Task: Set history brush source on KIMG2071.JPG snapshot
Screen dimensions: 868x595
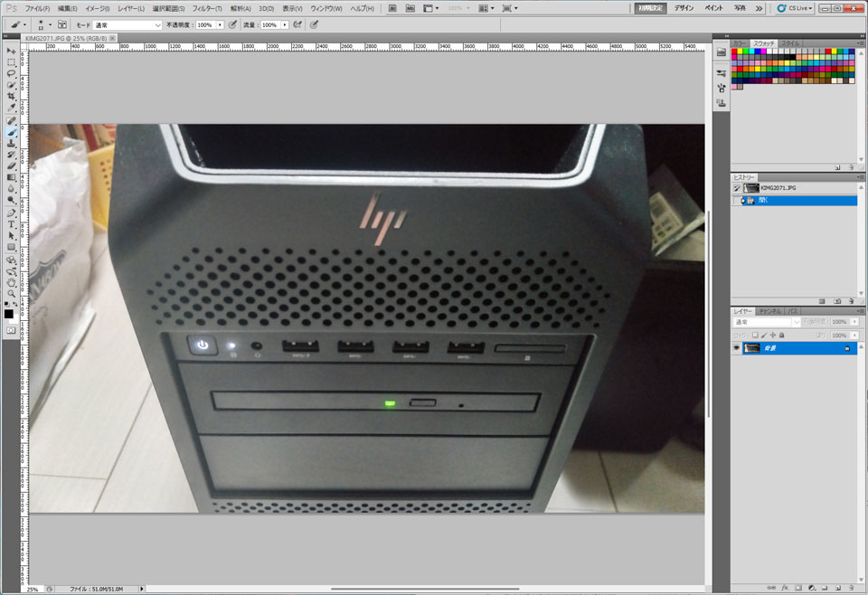Action: 737,188
